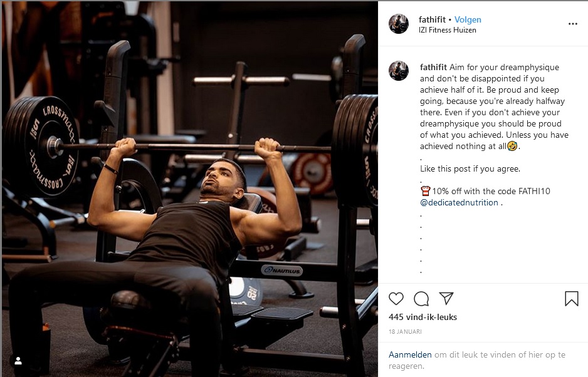The height and width of the screenshot is (377, 588).
Task: Save the post with the bookmark icon
Action: click(x=572, y=299)
